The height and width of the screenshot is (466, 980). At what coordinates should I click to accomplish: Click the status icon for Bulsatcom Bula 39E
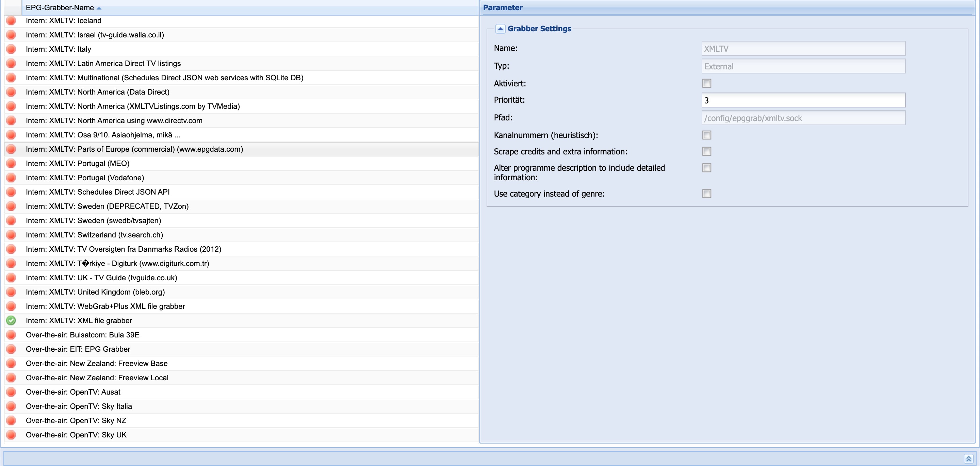point(11,335)
